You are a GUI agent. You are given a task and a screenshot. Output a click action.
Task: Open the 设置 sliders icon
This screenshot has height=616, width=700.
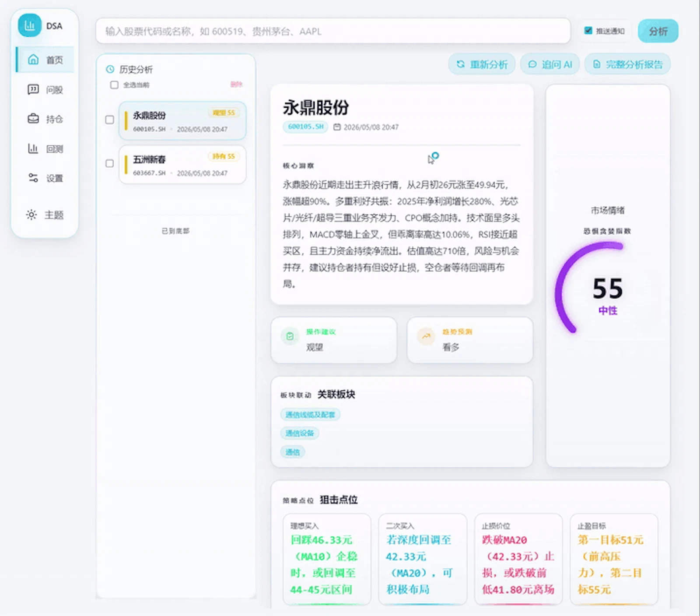coord(33,178)
